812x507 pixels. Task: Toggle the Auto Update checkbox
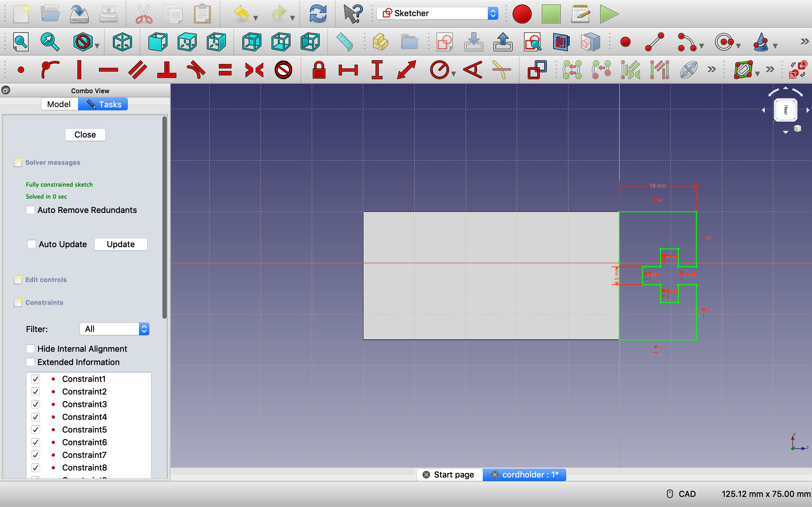(31, 244)
